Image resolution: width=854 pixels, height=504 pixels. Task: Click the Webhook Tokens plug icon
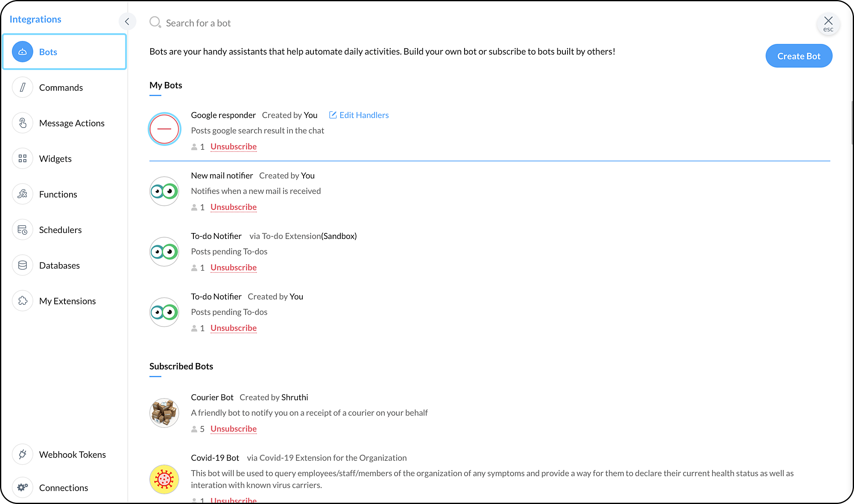pyautogui.click(x=23, y=454)
